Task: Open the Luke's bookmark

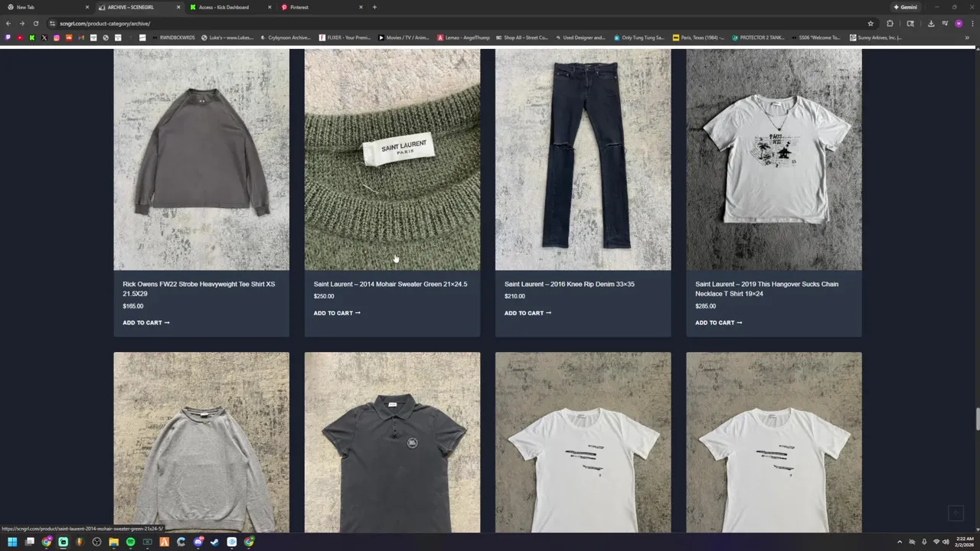Action: pyautogui.click(x=227, y=37)
